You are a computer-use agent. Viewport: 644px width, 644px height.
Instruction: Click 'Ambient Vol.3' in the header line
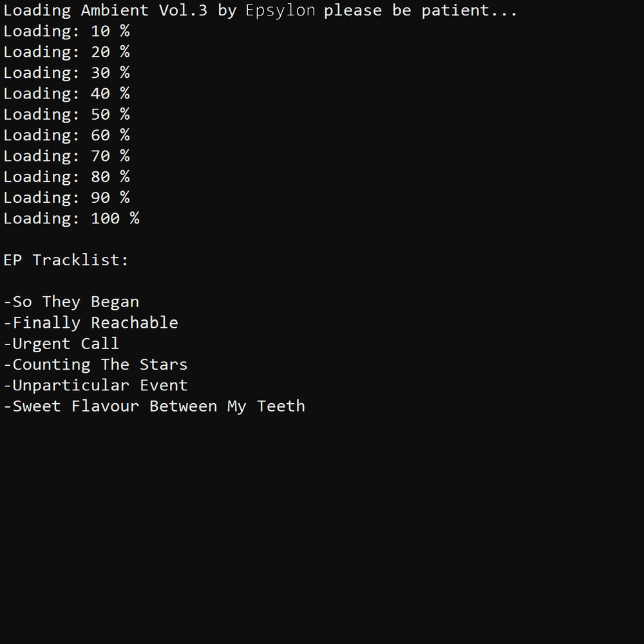(144, 10)
